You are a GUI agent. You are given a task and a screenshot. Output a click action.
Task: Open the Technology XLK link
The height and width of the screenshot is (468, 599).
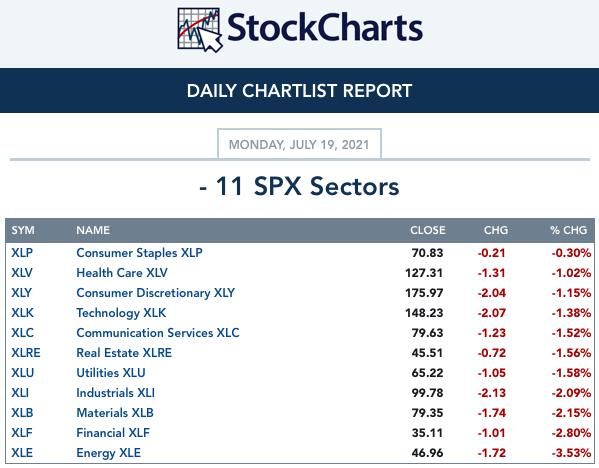point(121,313)
